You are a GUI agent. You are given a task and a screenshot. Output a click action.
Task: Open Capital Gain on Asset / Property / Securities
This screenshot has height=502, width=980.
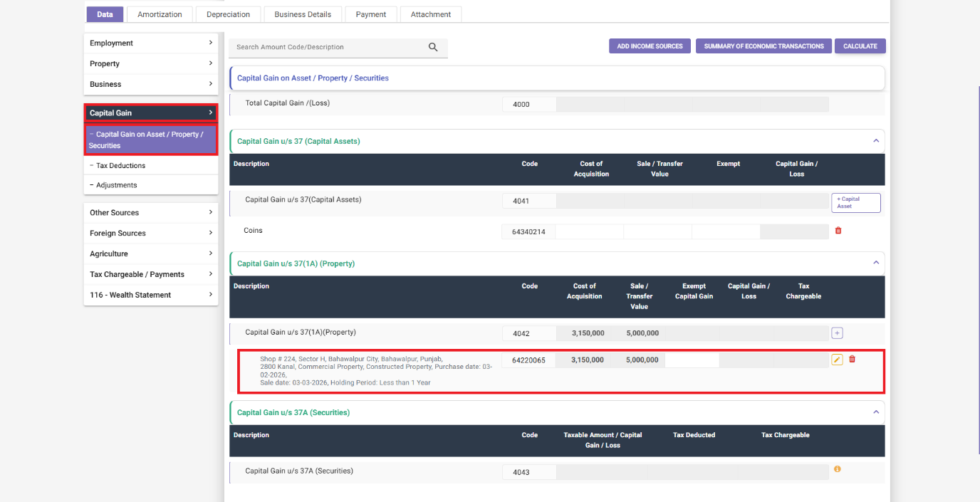151,140
